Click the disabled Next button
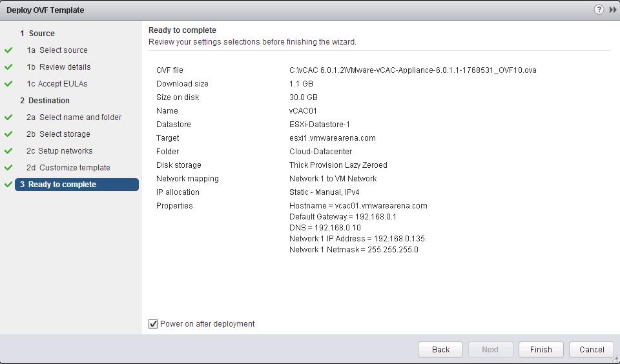The width and height of the screenshot is (620, 364). click(490, 349)
